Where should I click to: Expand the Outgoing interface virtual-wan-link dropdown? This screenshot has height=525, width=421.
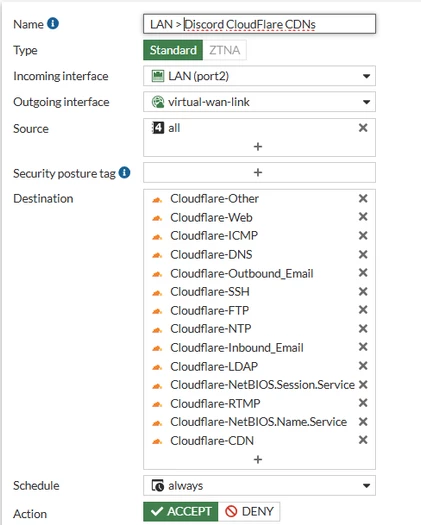coord(259,102)
